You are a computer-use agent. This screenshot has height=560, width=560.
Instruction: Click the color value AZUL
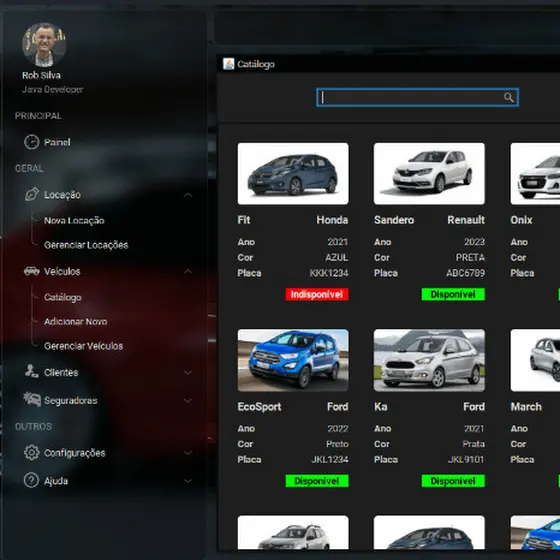pyautogui.click(x=336, y=258)
